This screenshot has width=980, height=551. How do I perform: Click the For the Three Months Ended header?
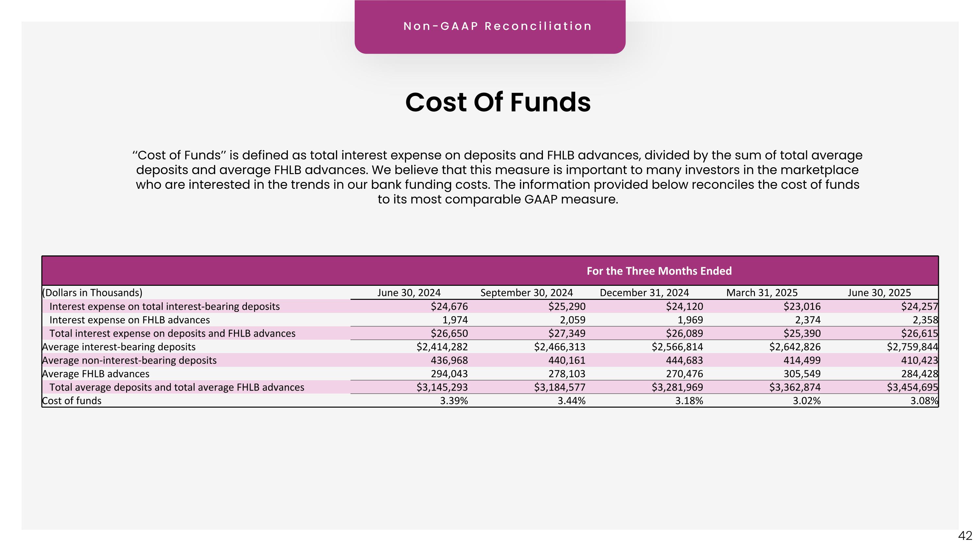click(x=659, y=271)
